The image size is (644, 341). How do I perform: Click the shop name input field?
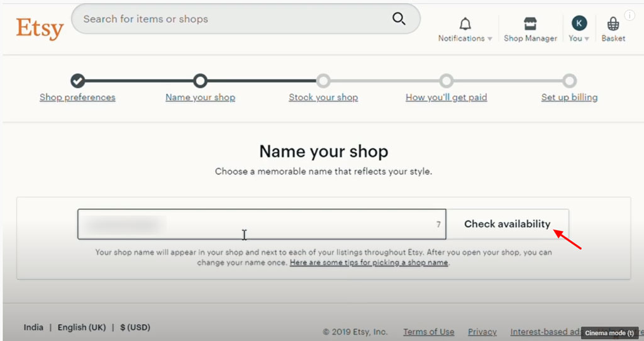click(262, 225)
